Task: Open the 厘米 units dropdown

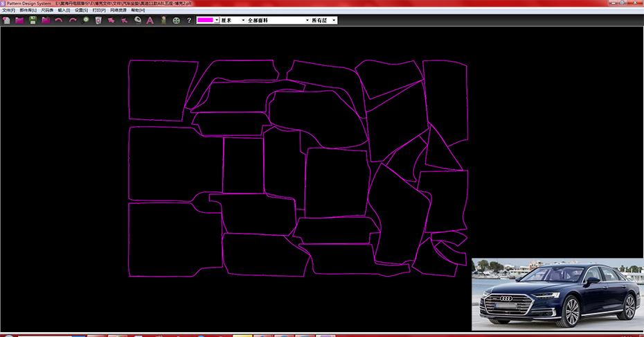Action: [243, 20]
